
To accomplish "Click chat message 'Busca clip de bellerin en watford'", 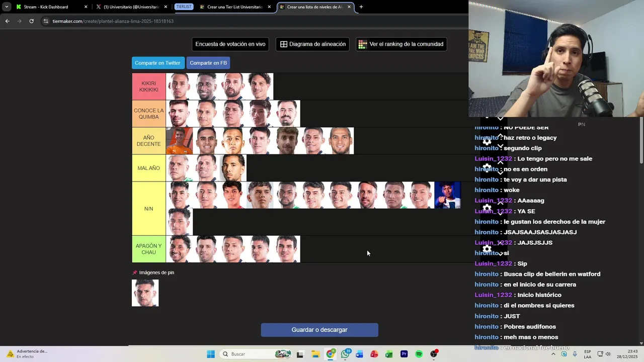I will (x=552, y=274).
